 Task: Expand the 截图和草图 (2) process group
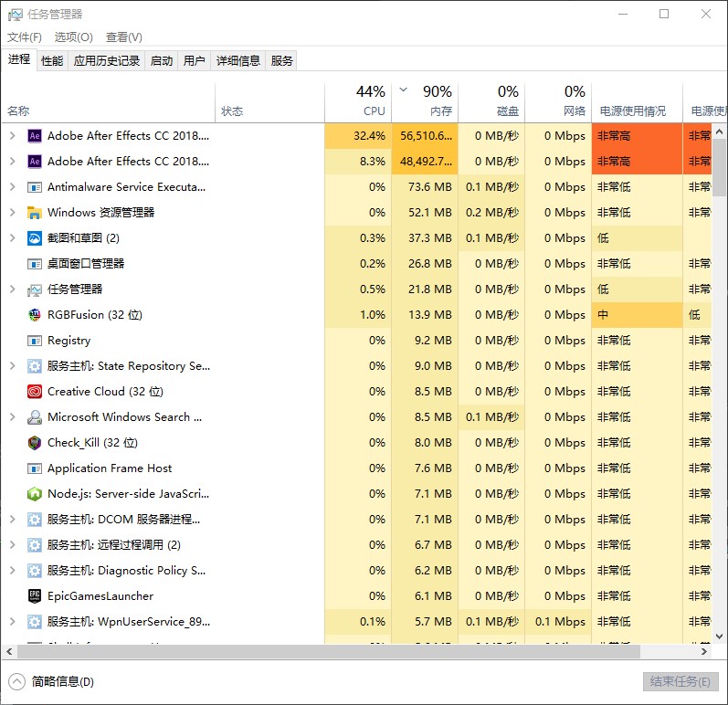[x=13, y=237]
